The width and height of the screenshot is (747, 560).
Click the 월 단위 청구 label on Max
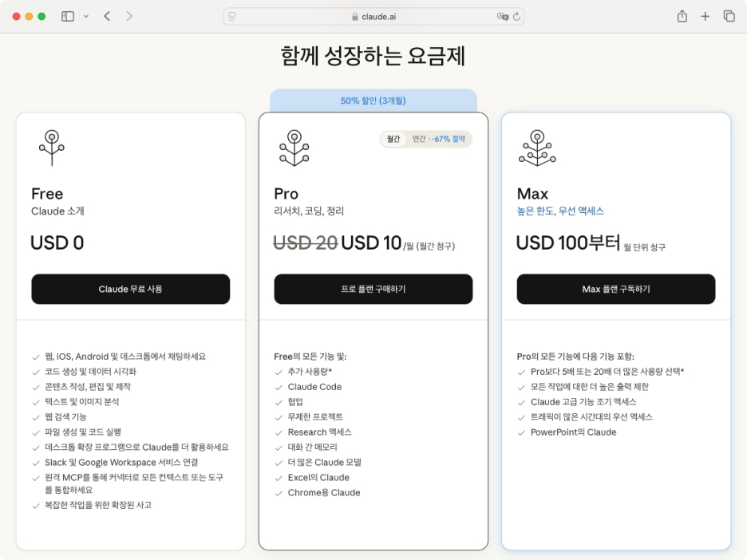coord(645,246)
